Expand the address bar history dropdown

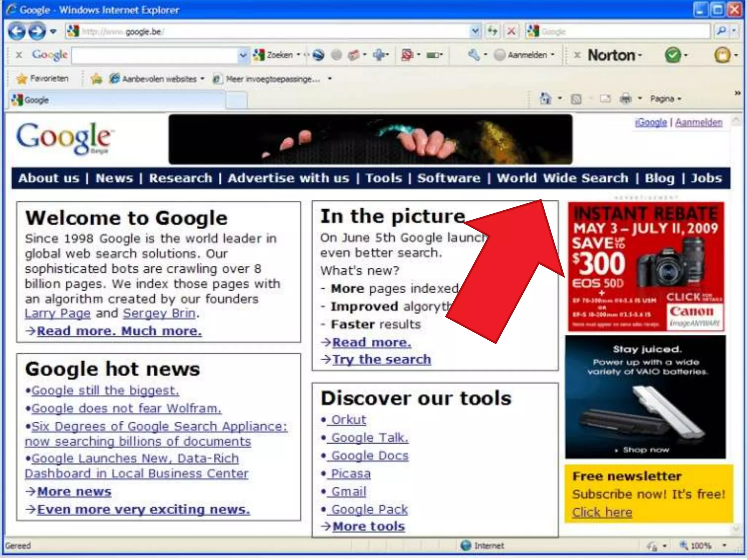click(x=475, y=32)
